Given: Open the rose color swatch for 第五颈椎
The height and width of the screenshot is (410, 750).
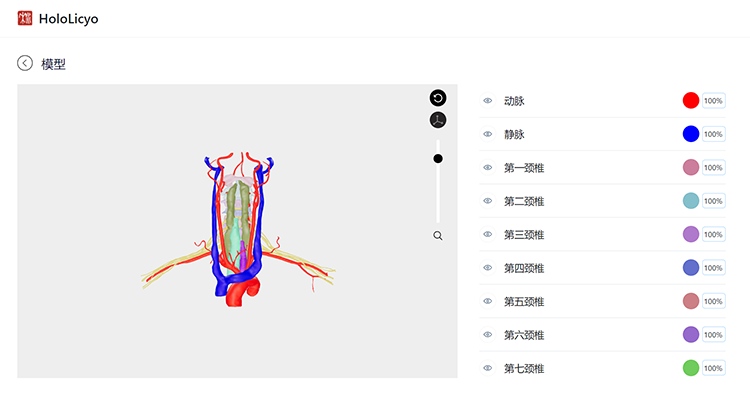Looking at the screenshot, I should [x=691, y=301].
